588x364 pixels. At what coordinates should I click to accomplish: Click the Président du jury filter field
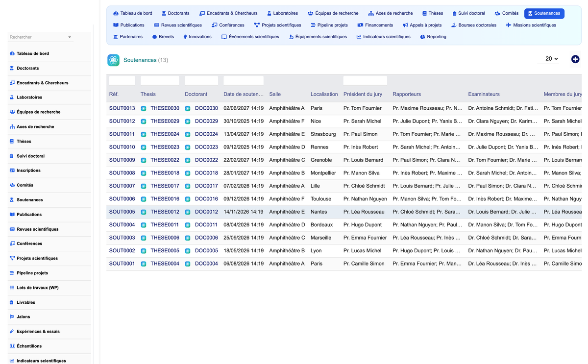pyautogui.click(x=365, y=81)
